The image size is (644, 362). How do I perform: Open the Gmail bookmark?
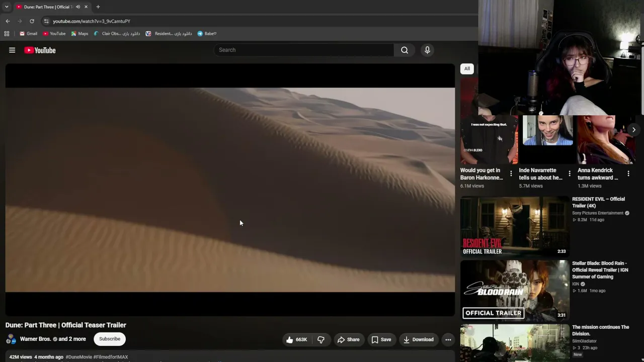point(28,34)
